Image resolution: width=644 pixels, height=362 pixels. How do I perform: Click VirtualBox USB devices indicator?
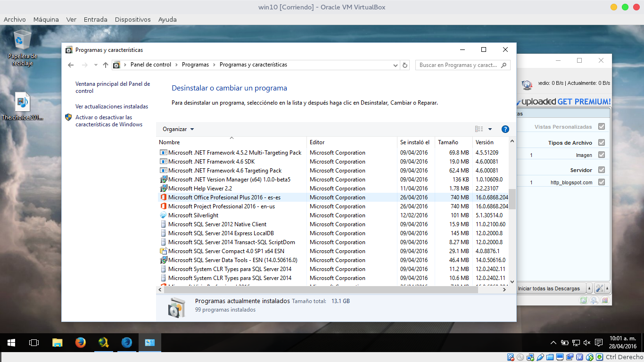point(540,357)
